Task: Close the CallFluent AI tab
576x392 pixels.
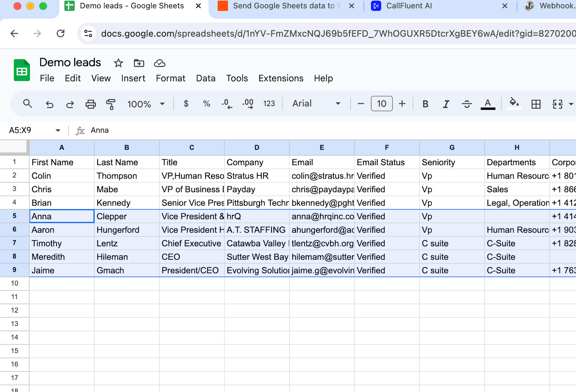Action: (505, 6)
